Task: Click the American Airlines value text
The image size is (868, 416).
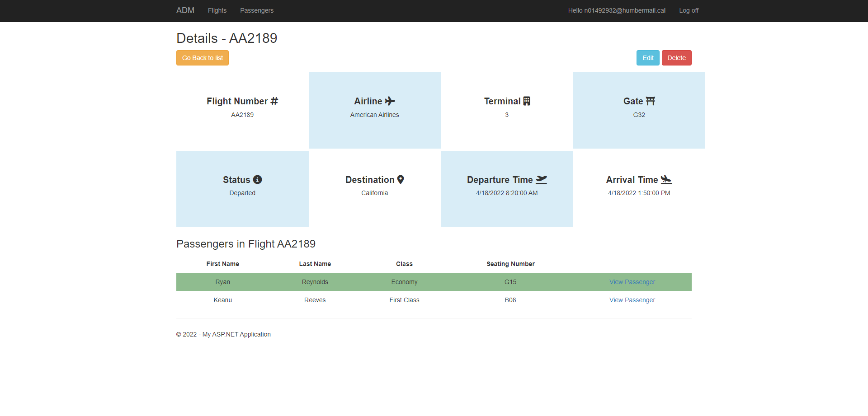Action: click(x=374, y=115)
